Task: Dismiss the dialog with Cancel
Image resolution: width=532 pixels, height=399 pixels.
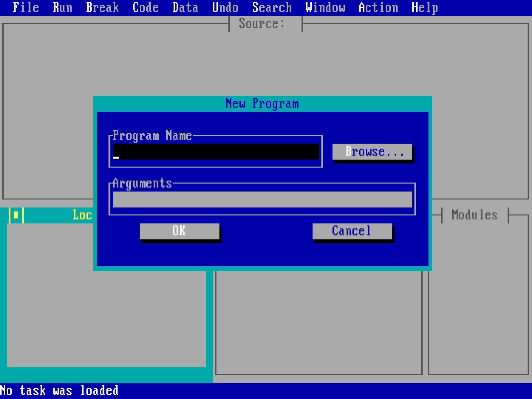Action: tap(351, 231)
